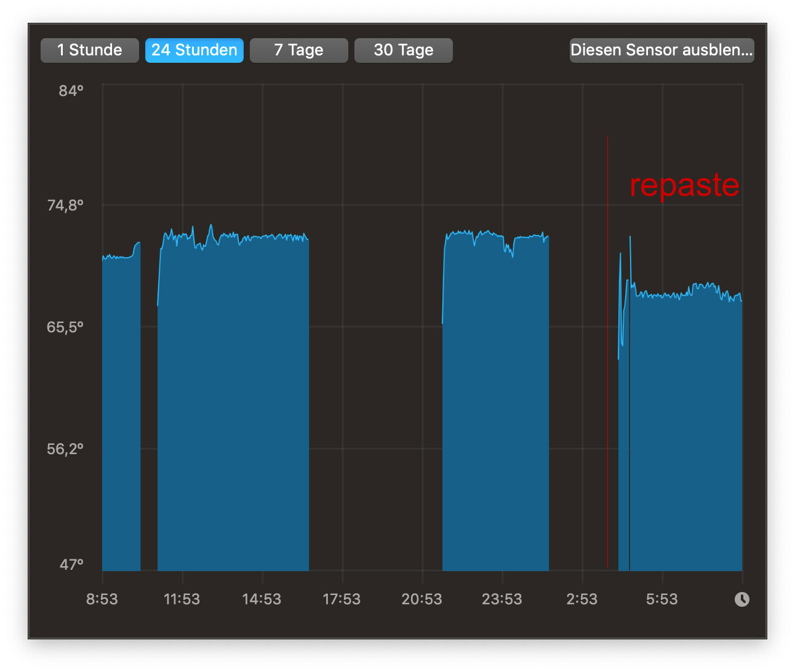Click the 17:53 time label

click(342, 599)
